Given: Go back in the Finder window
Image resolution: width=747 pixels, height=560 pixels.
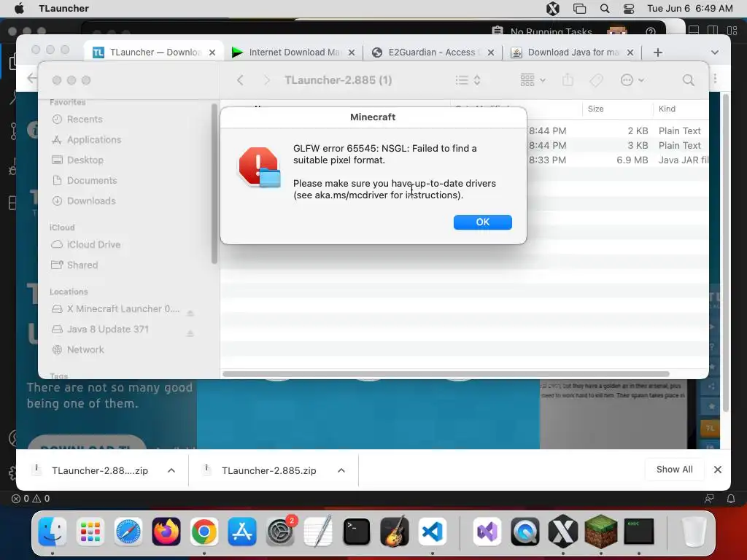Looking at the screenshot, I should (x=240, y=80).
